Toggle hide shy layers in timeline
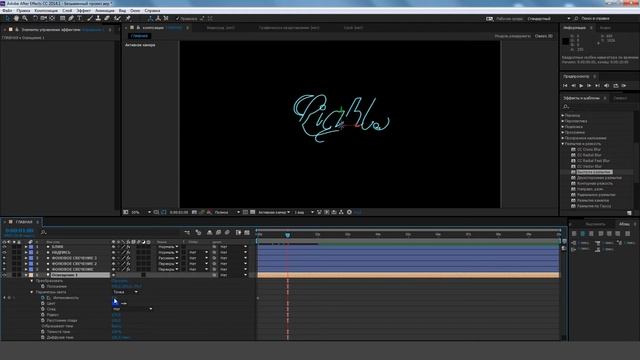The height and width of the screenshot is (360, 640). coord(209,232)
